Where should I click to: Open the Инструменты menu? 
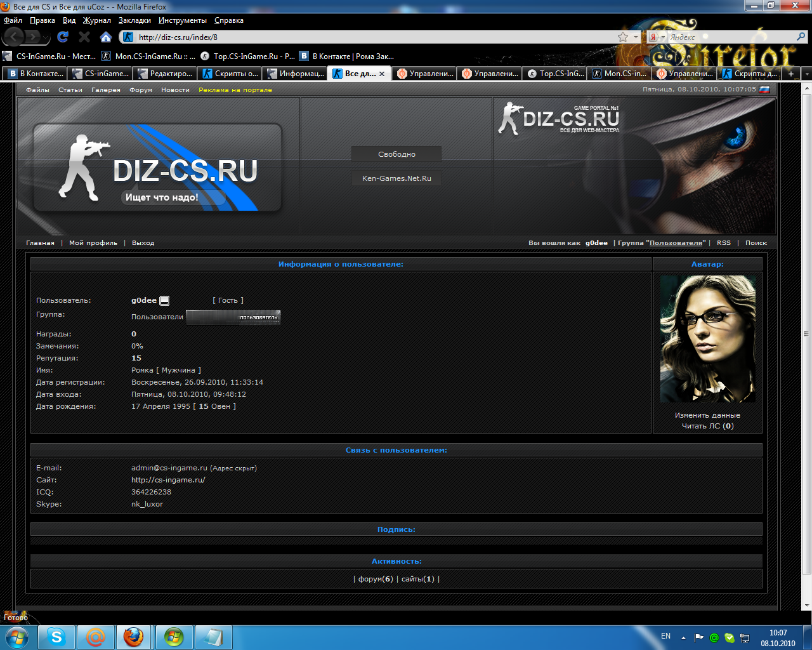point(183,20)
